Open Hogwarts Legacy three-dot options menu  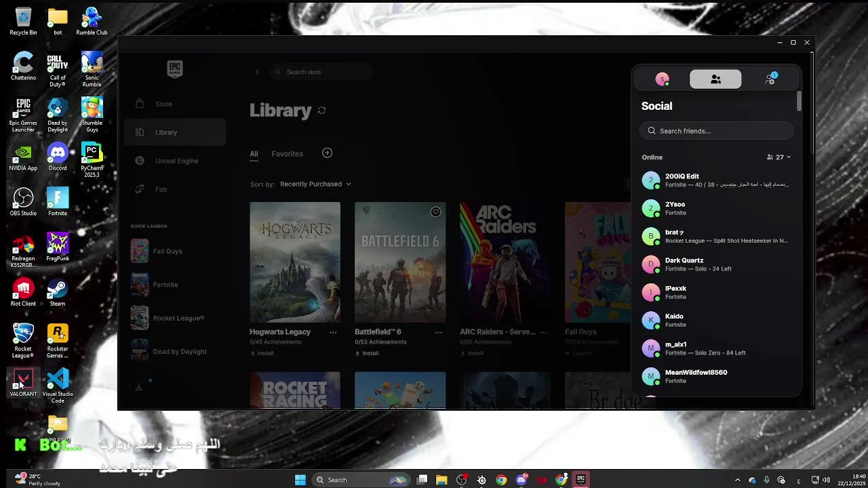pyautogui.click(x=333, y=332)
